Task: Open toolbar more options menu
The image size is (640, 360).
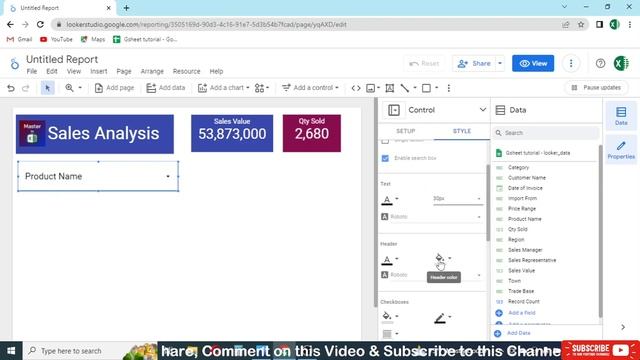Action: [x=449, y=88]
